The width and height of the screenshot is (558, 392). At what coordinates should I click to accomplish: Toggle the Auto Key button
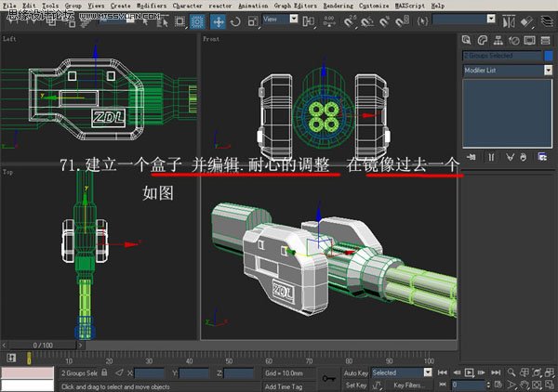355,372
